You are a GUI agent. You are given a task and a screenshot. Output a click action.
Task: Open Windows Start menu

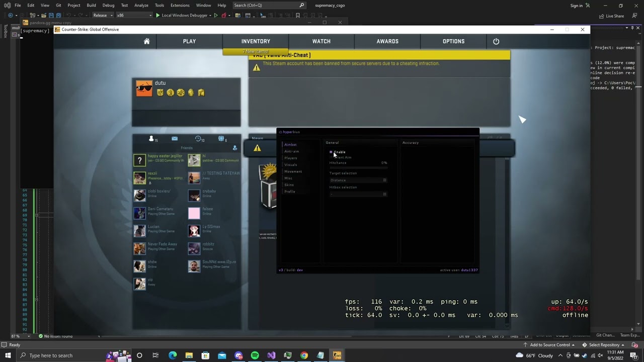[8, 355]
